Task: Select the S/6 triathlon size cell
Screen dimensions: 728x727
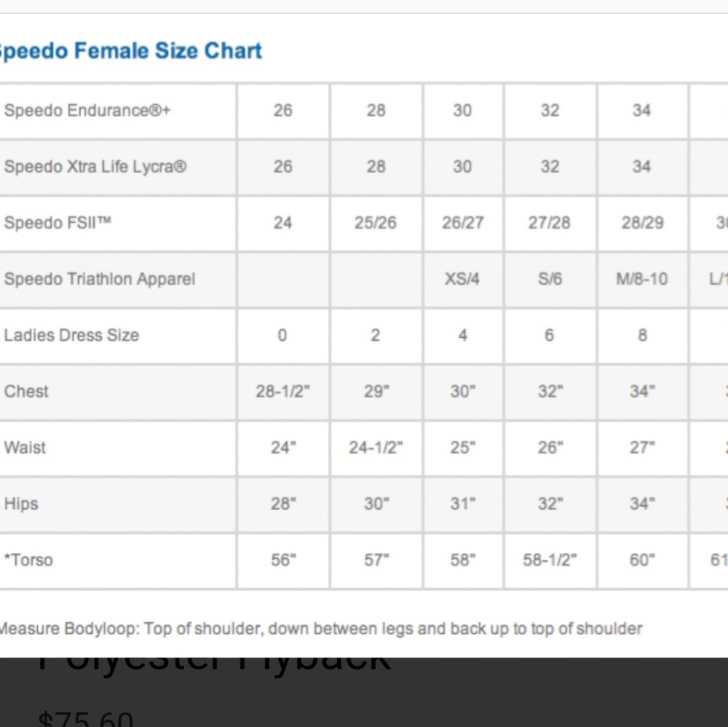Action: (x=550, y=279)
